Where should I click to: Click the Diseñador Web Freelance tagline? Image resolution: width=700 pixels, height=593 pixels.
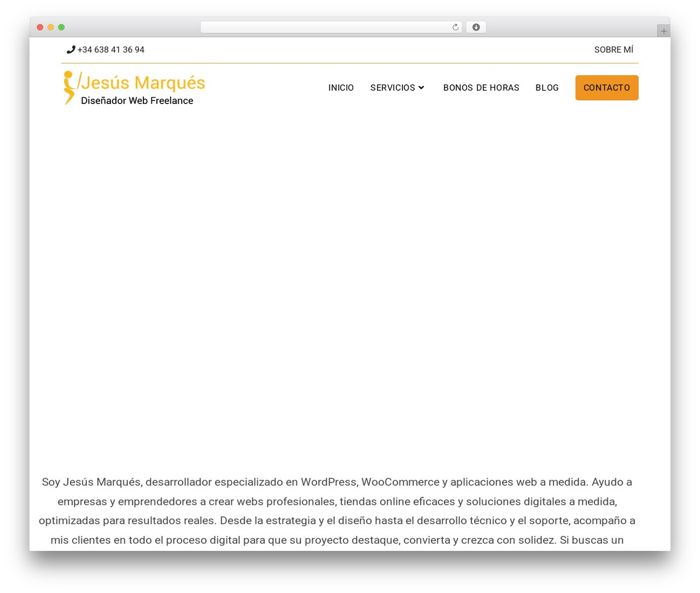[137, 101]
